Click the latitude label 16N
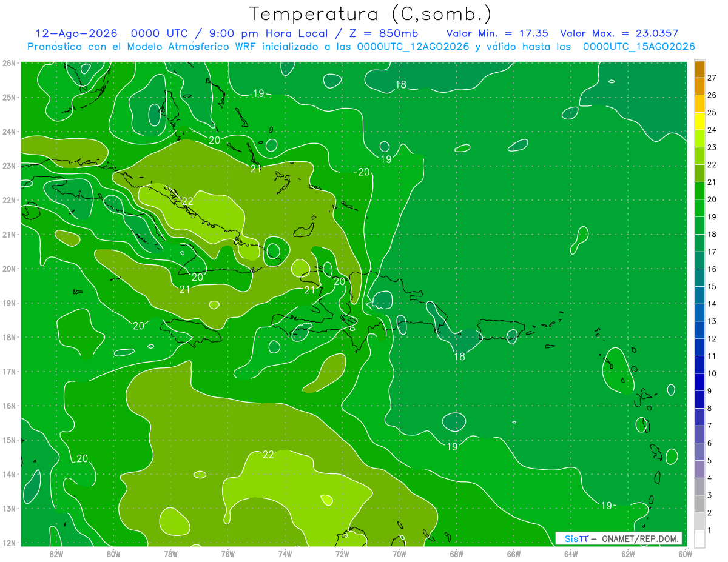 (9, 406)
